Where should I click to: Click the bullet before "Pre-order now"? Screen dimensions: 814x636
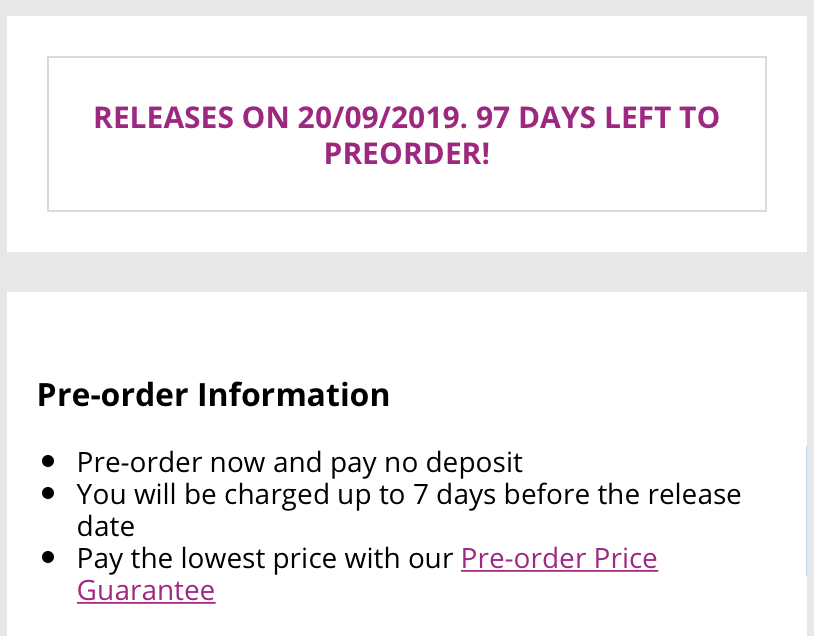48,463
